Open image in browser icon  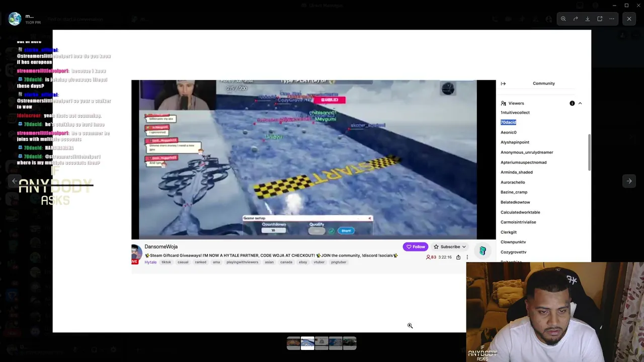click(x=600, y=19)
